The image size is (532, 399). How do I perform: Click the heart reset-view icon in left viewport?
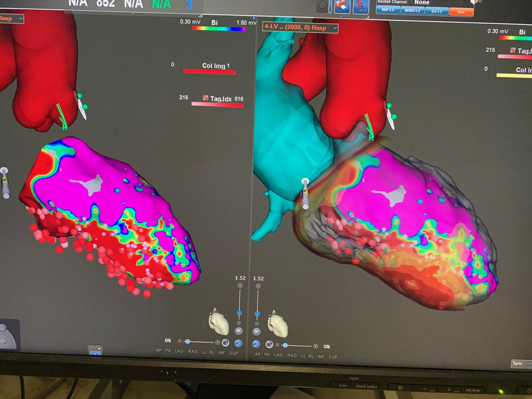[x=239, y=331]
